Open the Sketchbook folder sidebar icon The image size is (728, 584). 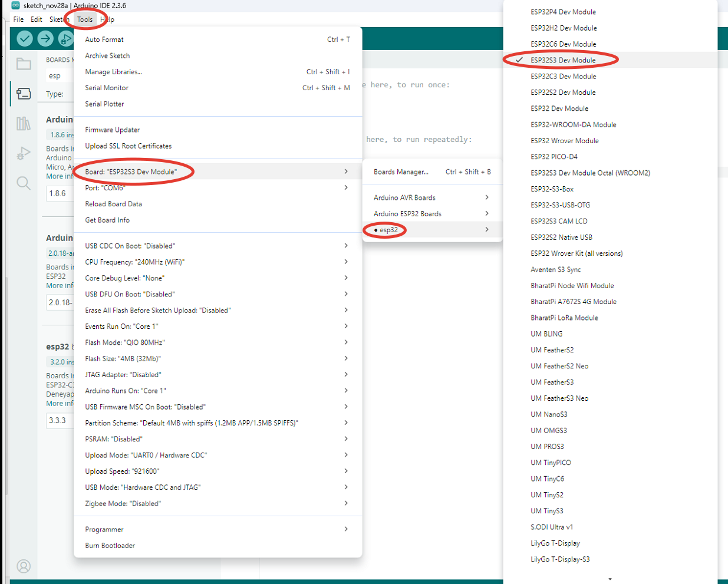[x=24, y=64]
